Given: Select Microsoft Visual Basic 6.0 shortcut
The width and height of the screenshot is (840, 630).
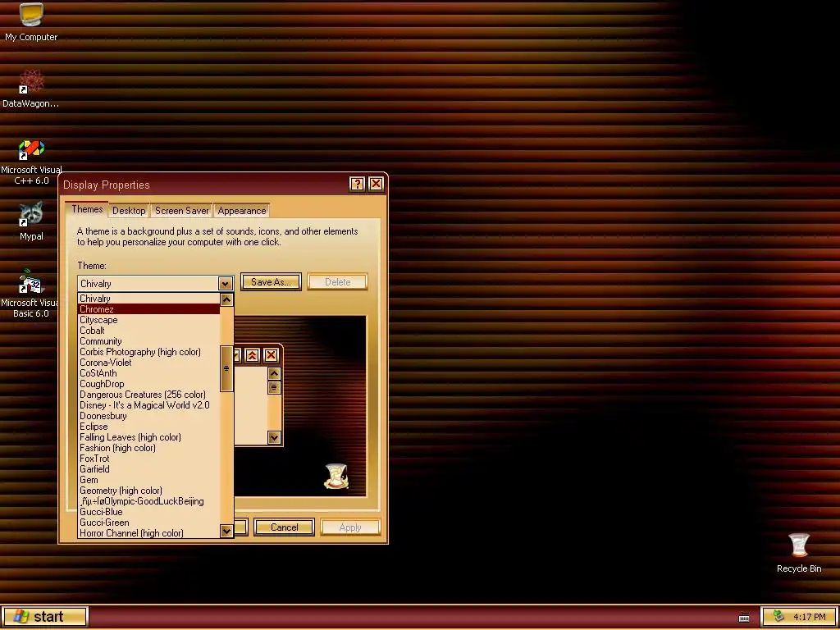Looking at the screenshot, I should point(31,294).
